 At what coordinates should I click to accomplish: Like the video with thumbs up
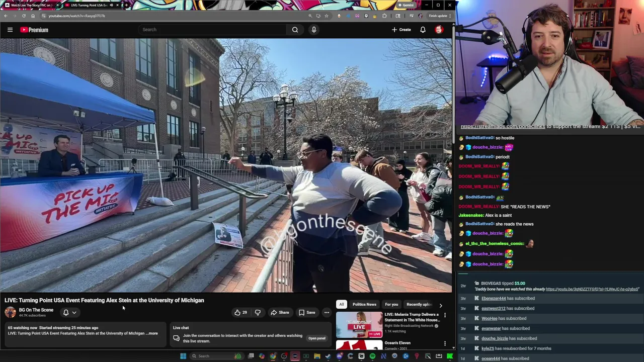coord(240,313)
